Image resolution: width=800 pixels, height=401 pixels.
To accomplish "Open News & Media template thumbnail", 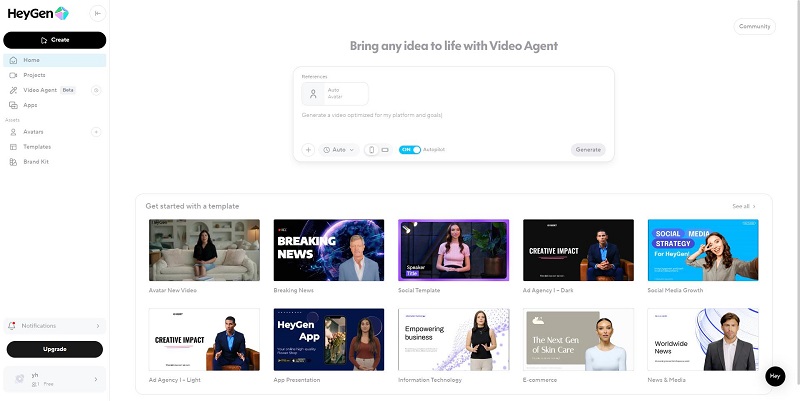I will coord(703,339).
